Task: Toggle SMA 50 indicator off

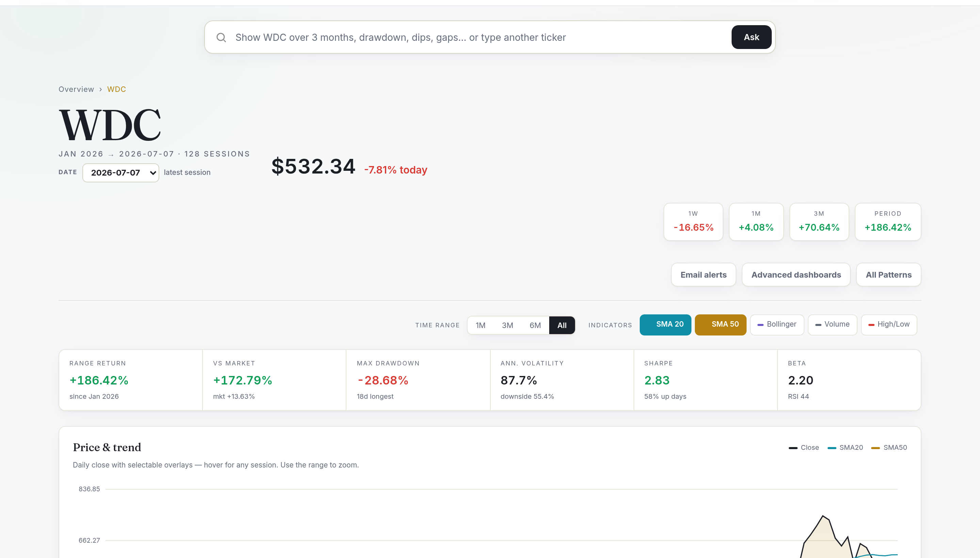Action: 720,325
